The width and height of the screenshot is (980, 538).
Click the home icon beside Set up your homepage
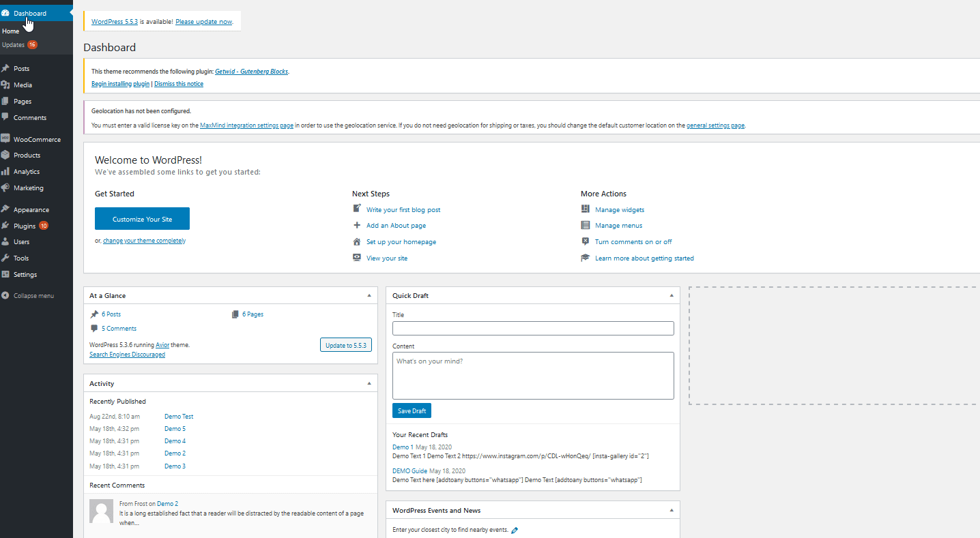pyautogui.click(x=357, y=241)
